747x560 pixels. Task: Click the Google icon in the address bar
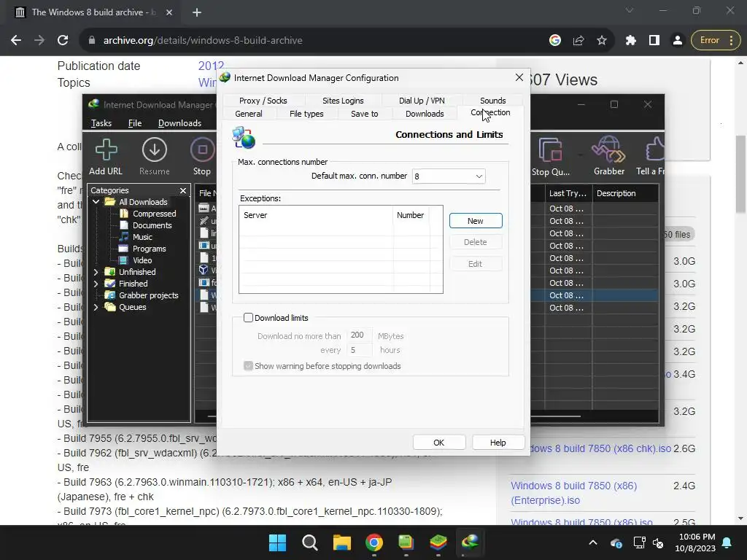[x=555, y=41]
